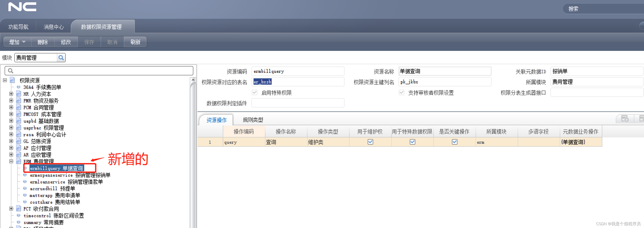The image size is (644, 228).
Task: Click the 数据权限判定插件 input field
Action: (298, 103)
